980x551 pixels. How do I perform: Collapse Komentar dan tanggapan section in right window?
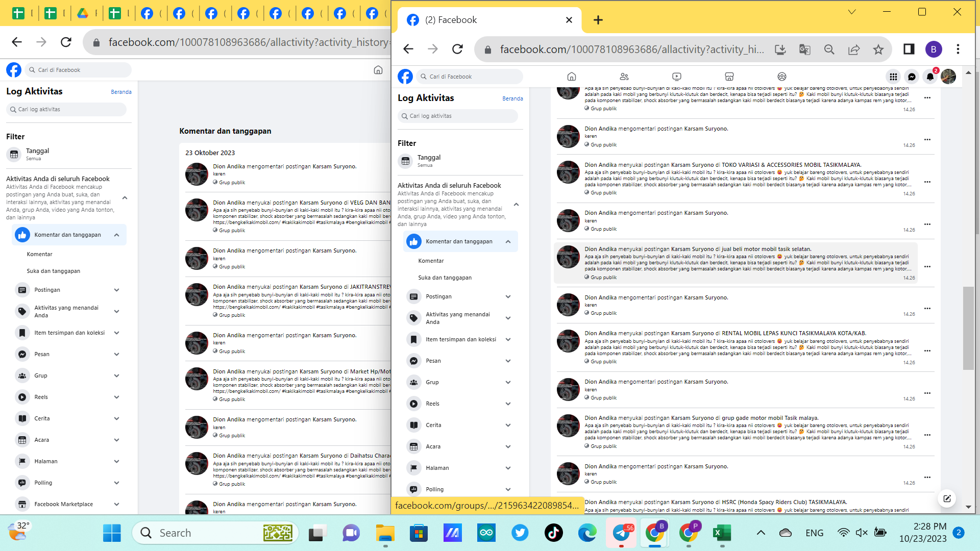click(x=508, y=241)
